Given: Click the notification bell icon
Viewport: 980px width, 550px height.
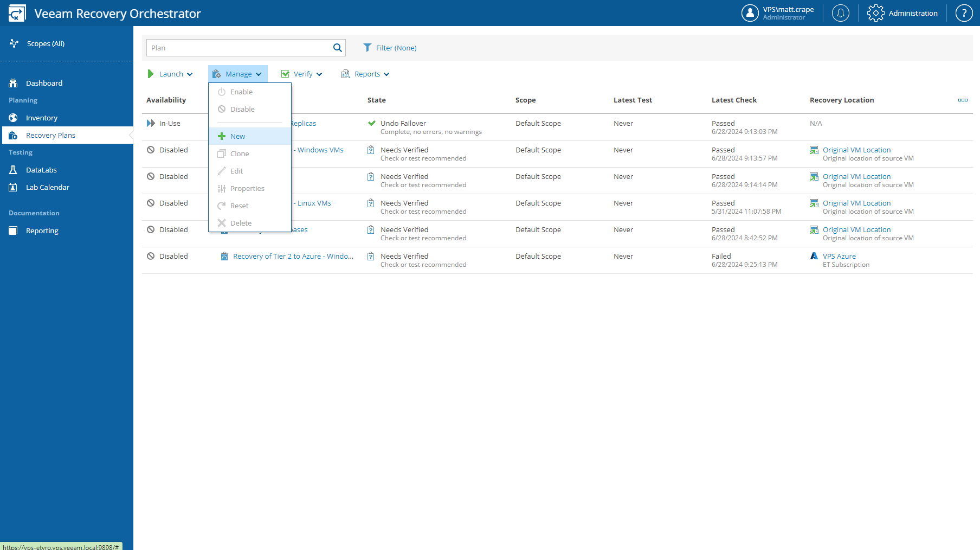Looking at the screenshot, I should (x=840, y=13).
